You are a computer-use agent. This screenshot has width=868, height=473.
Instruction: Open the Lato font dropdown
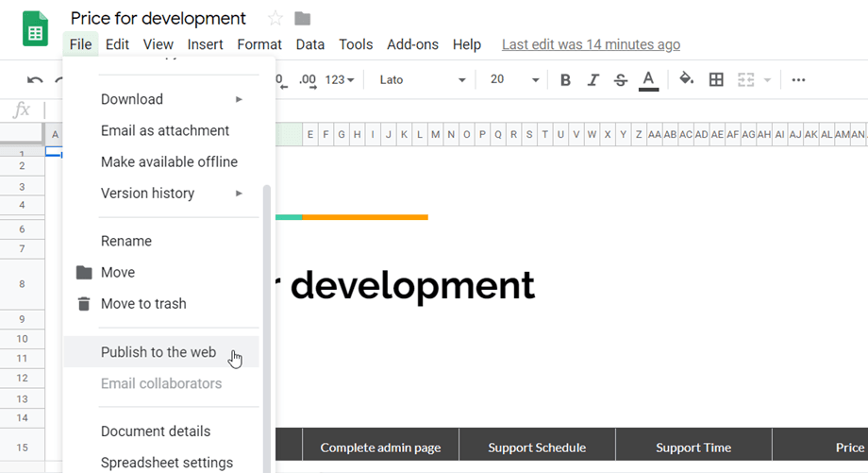pyautogui.click(x=422, y=80)
